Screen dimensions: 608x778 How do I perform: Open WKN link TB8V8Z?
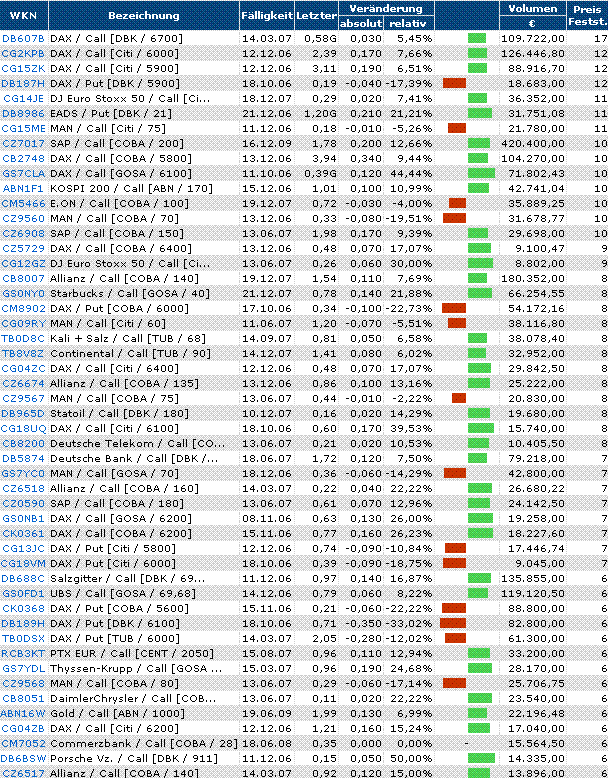pos(23,353)
